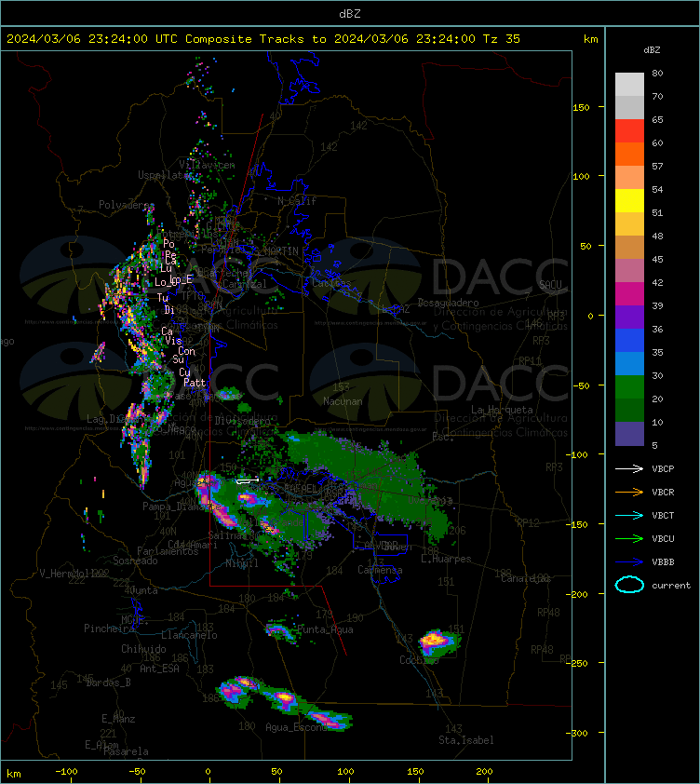Click the 'Sosneado' place label
The width and height of the screenshot is (700, 784).
point(135,561)
